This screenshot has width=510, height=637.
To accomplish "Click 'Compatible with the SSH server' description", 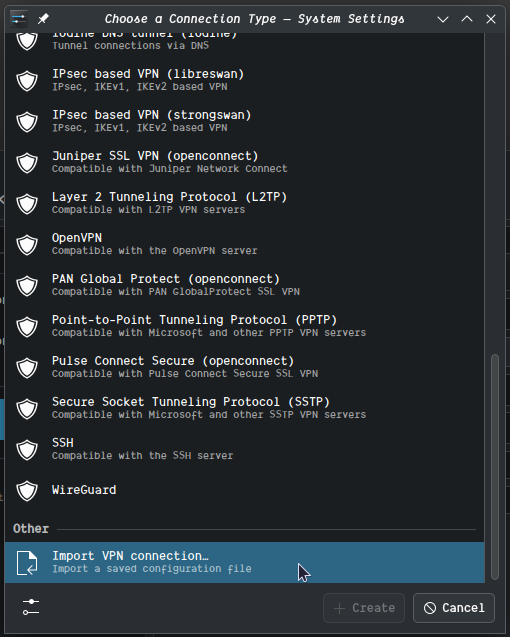I will [143, 455].
